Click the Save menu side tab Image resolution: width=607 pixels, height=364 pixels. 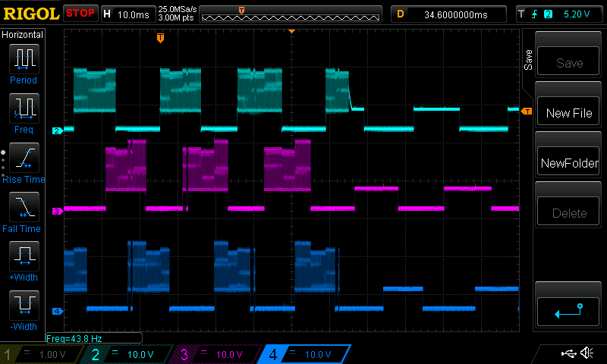528,60
